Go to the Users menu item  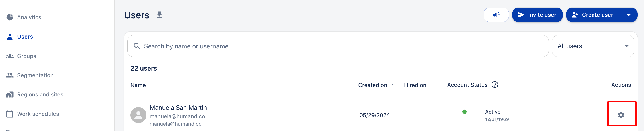pyautogui.click(x=25, y=37)
